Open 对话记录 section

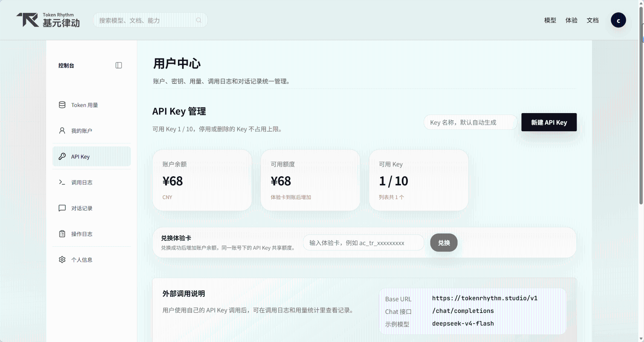[92, 208]
